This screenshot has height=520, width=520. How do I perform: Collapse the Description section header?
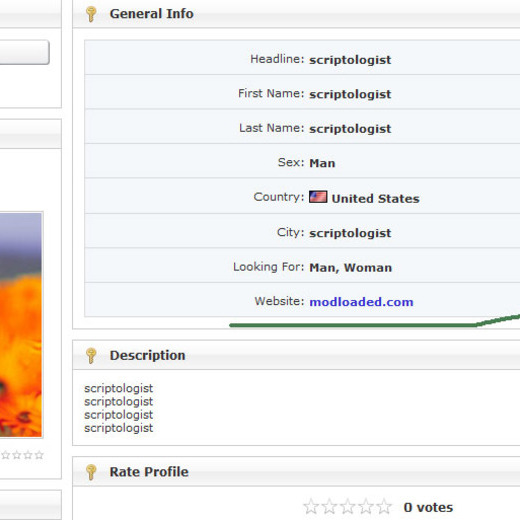click(296, 355)
